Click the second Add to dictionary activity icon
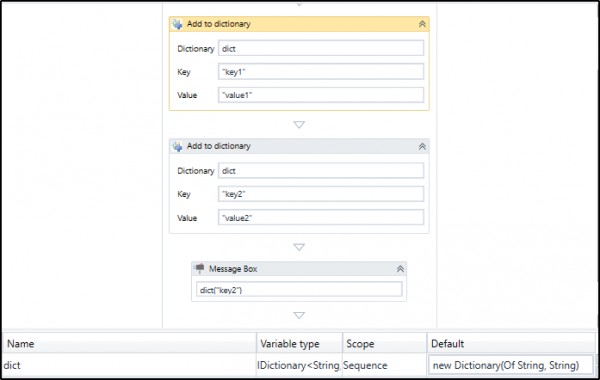This screenshot has height=380, width=600. click(177, 147)
